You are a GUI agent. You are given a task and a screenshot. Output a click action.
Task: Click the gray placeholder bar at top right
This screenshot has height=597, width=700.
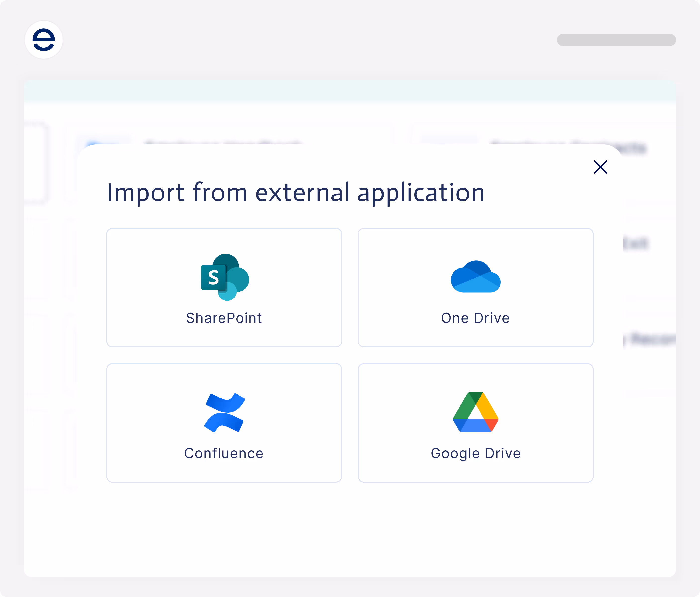[x=616, y=40]
